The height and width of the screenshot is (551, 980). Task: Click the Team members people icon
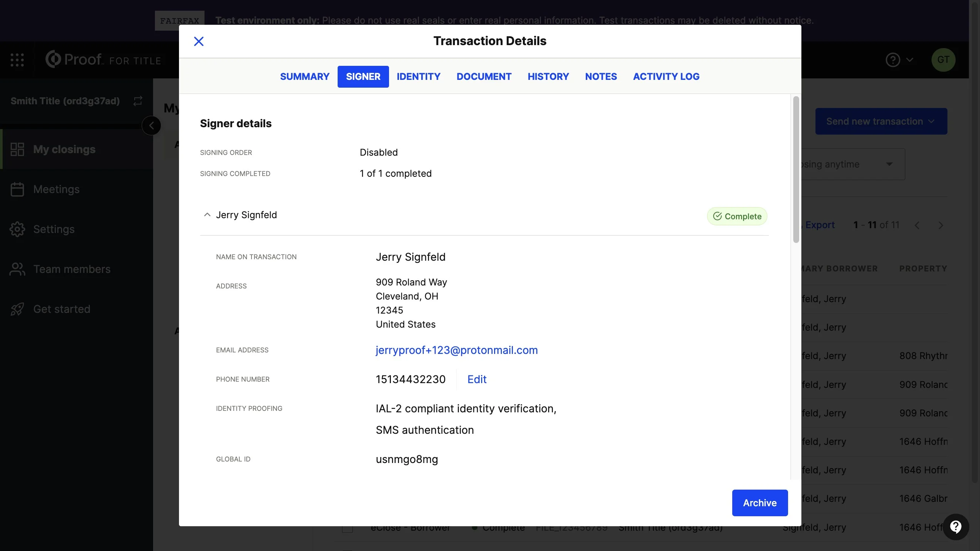[x=17, y=269]
